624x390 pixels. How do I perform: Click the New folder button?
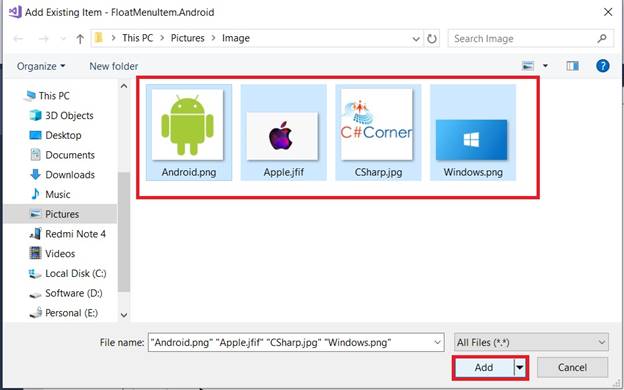[x=113, y=66]
